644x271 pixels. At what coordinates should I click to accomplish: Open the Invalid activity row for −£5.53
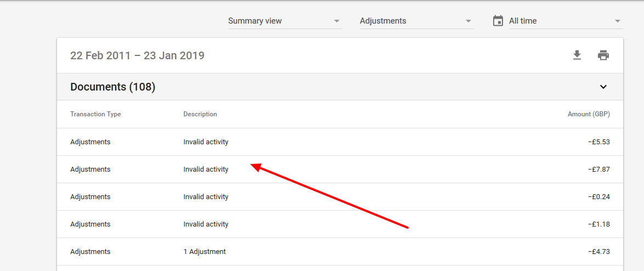206,142
